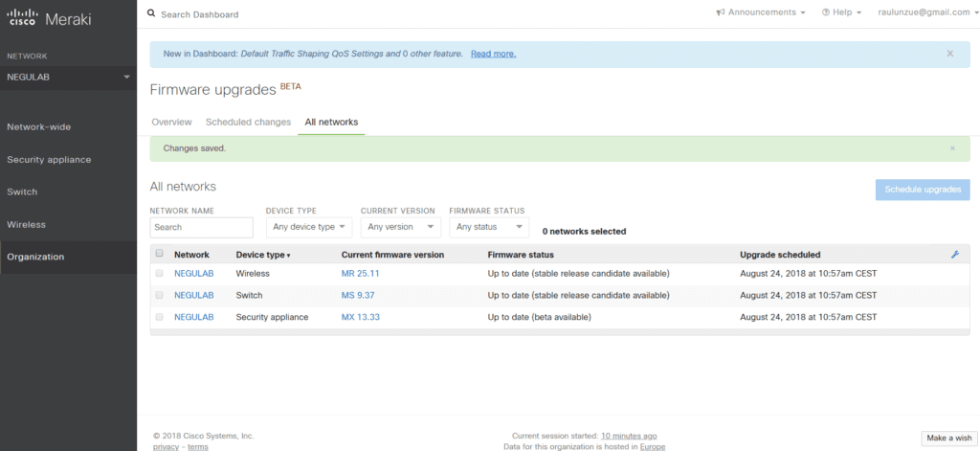This screenshot has width=980, height=451.
Task: Click the Cisco Meraki logo
Action: tap(49, 19)
